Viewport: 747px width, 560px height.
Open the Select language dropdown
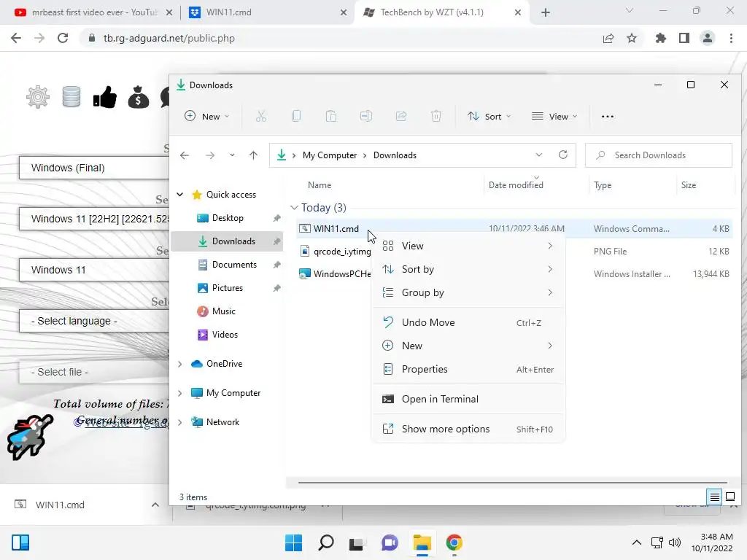(x=94, y=321)
